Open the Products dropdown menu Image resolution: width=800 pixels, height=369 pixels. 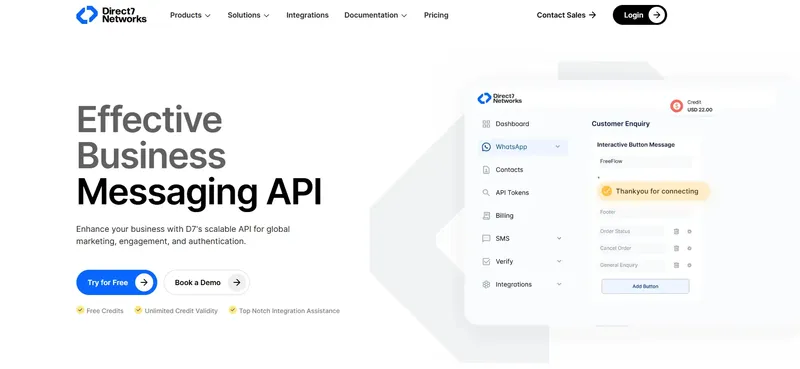(x=190, y=15)
